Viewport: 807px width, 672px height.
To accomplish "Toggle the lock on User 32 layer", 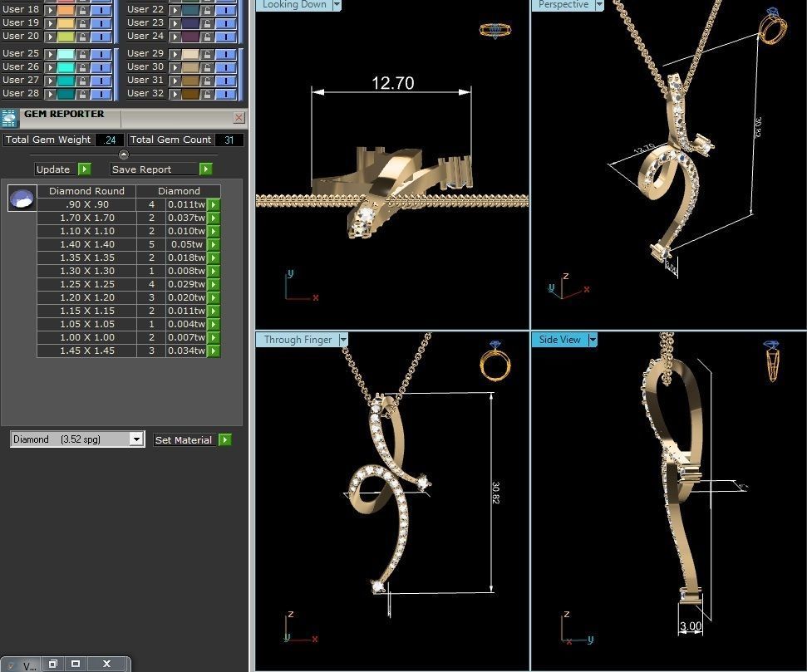I will point(207,94).
